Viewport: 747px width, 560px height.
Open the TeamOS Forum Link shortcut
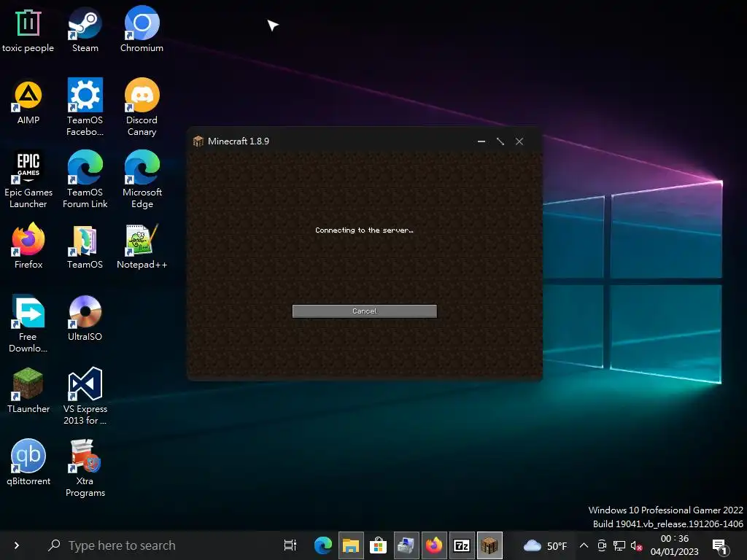85,180
